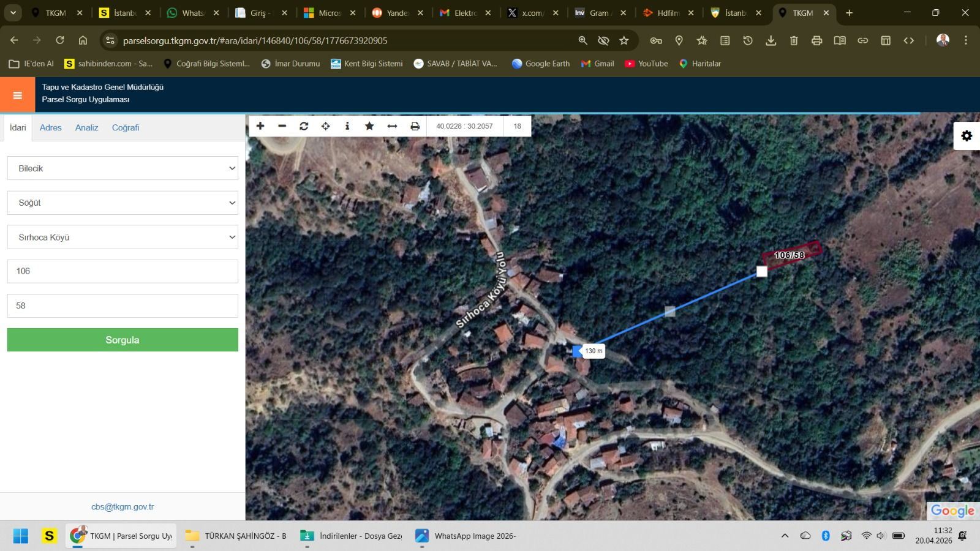
Task: Select the distance measure tool
Action: coord(392,126)
